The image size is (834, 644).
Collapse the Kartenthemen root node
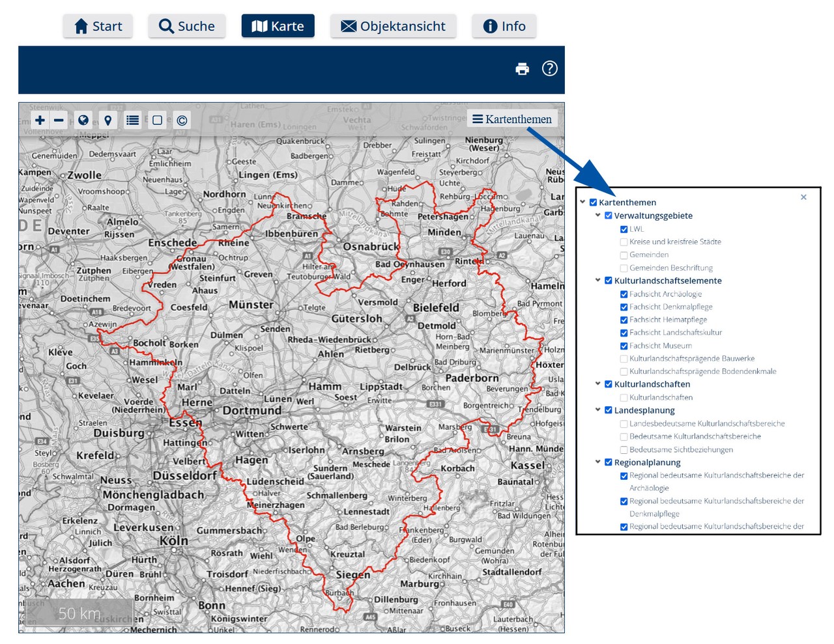coord(582,202)
